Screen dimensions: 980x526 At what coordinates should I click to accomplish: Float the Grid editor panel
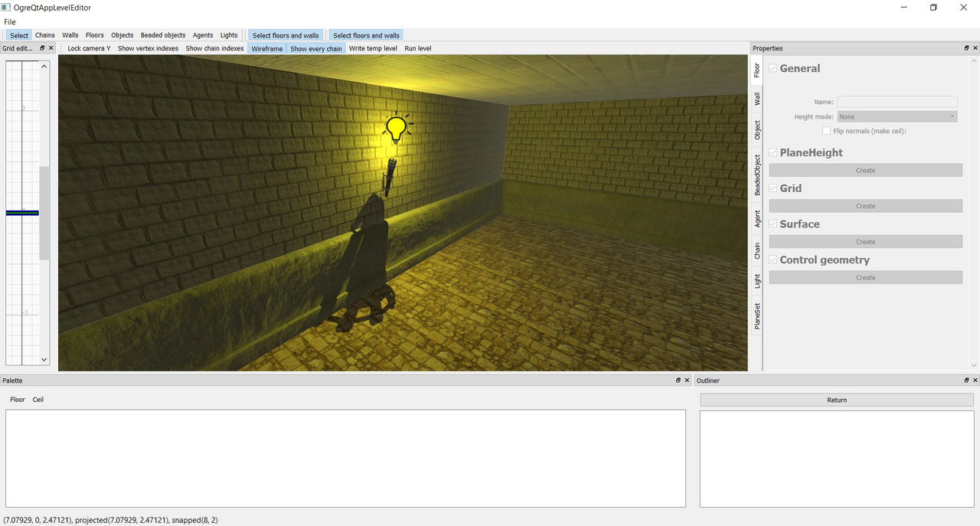coord(43,48)
